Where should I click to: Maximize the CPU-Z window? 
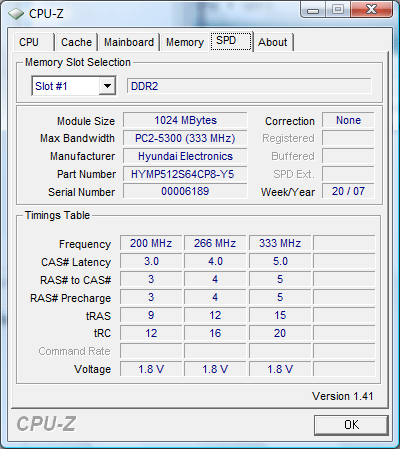(337, 10)
